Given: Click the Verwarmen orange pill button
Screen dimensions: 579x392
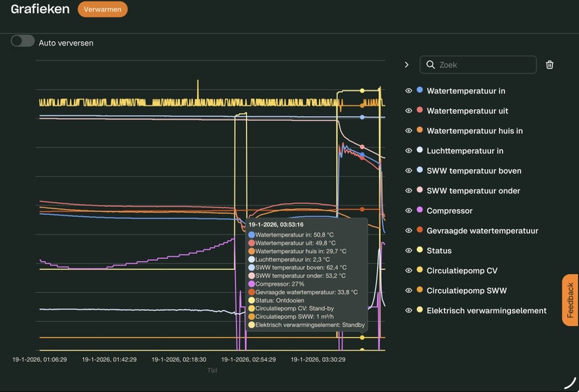Looking at the screenshot, I should (x=102, y=9).
